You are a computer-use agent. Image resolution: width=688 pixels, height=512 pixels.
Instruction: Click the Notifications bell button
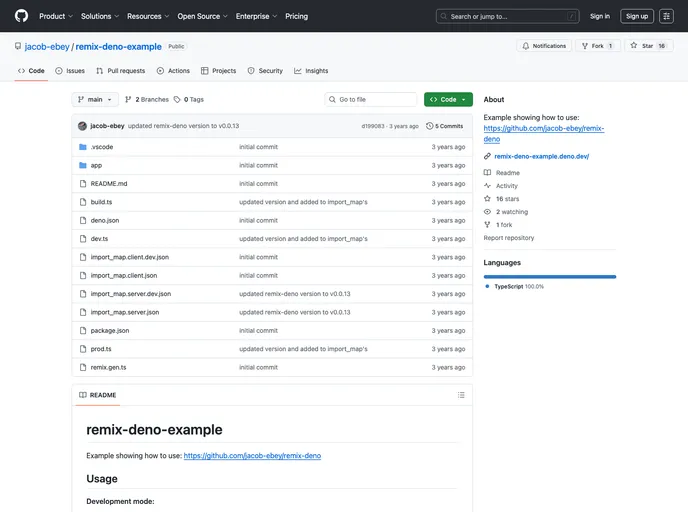tap(544, 46)
